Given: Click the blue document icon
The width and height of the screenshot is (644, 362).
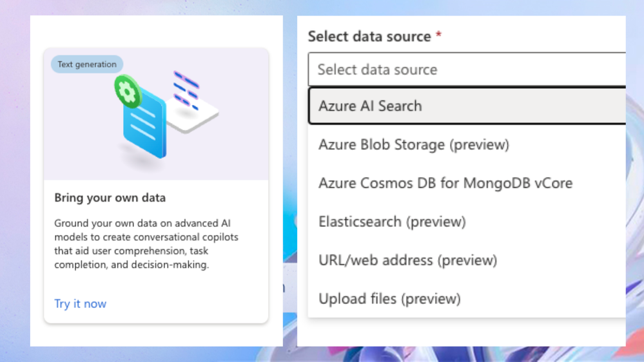Looking at the screenshot, I should pyautogui.click(x=145, y=125).
